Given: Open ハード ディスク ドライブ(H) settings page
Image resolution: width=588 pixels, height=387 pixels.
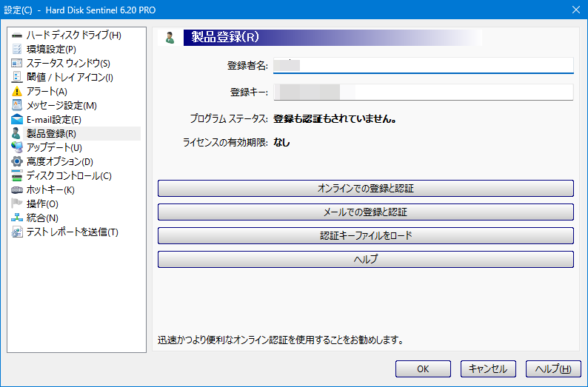Looking at the screenshot, I should (x=74, y=36).
